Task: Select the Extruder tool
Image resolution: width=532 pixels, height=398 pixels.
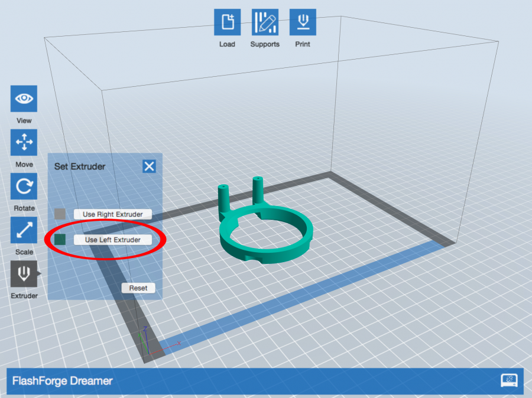Action: coord(24,273)
